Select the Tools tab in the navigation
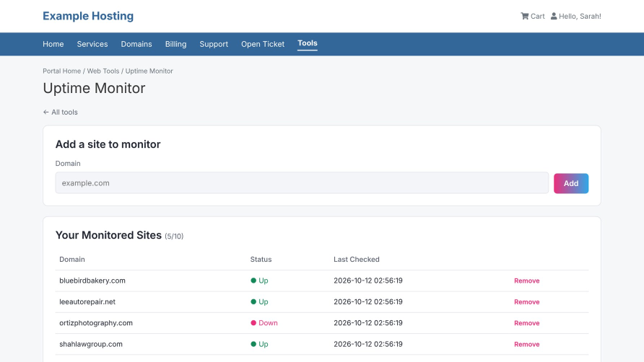 (x=308, y=43)
